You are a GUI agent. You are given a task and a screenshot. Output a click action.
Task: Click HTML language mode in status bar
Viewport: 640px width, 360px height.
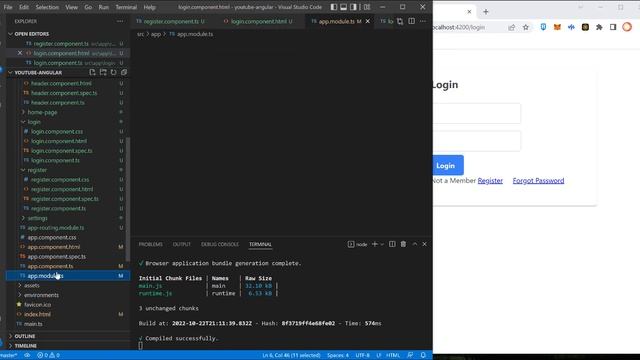point(393,355)
